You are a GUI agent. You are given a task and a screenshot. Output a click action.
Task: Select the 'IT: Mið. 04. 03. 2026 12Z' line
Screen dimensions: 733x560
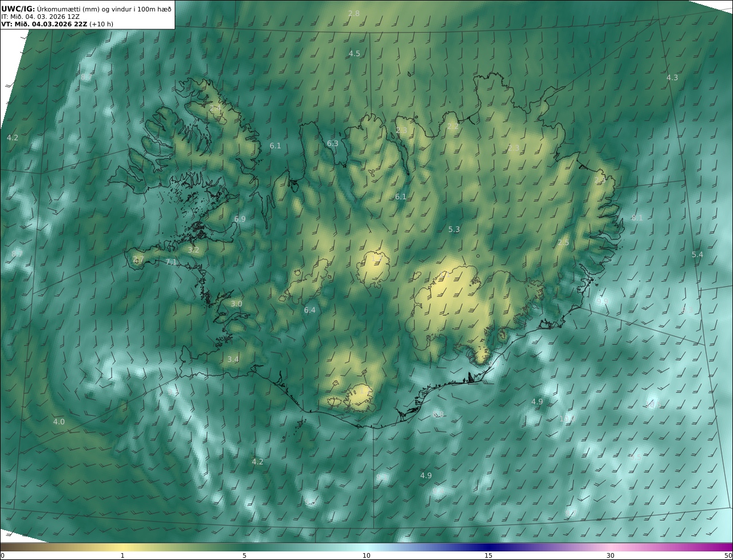[x=40, y=17]
